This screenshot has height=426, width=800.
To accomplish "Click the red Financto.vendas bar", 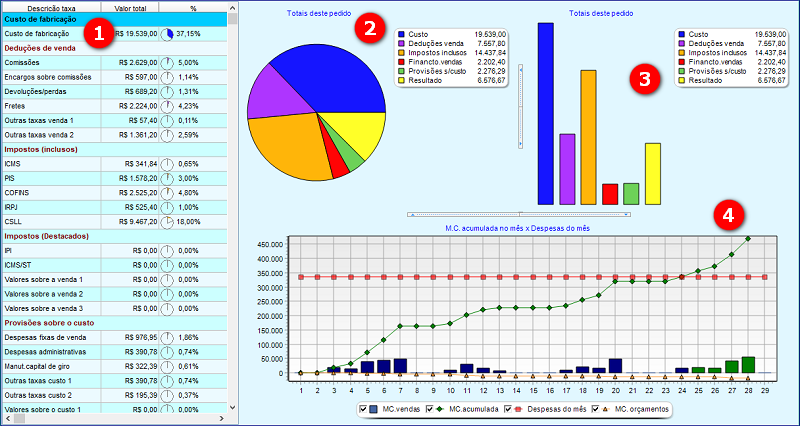I will (x=610, y=194).
